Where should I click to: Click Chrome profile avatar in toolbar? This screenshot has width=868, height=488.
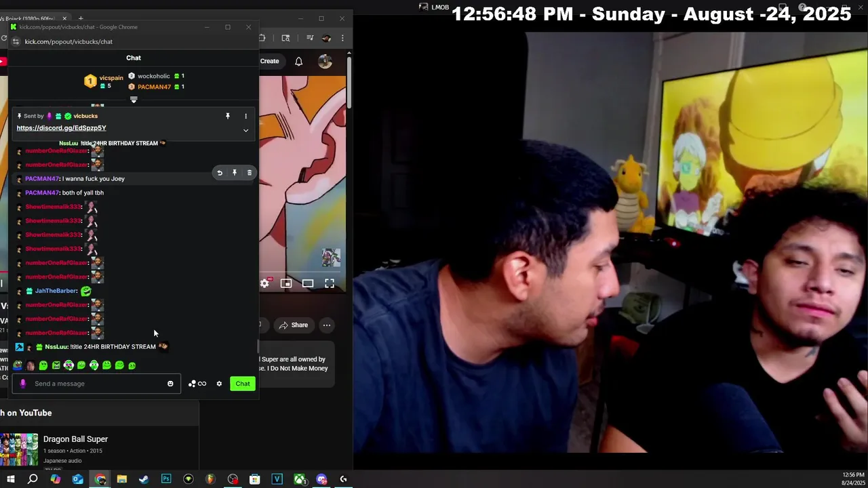click(326, 38)
